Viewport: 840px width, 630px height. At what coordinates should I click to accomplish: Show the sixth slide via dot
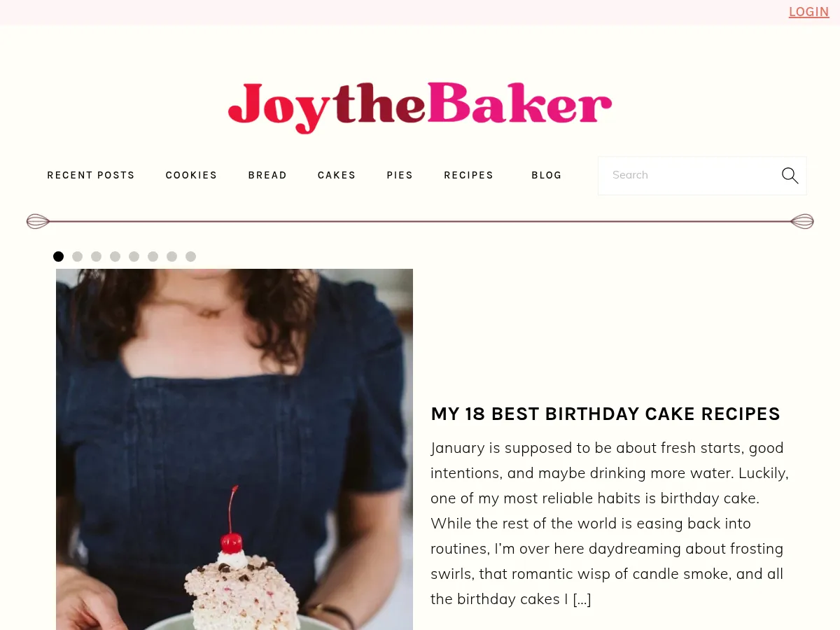153,257
